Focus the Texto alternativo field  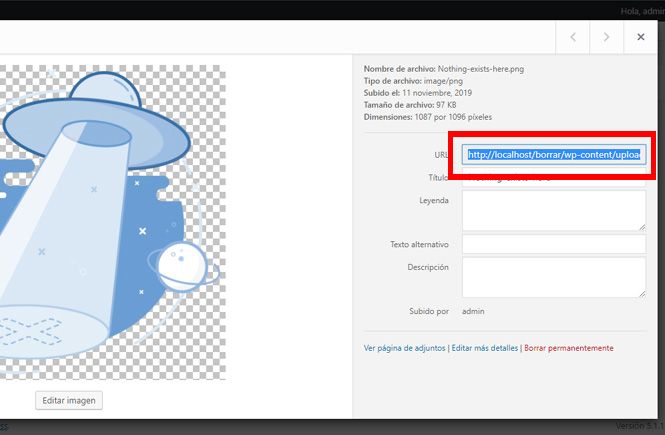[554, 245]
